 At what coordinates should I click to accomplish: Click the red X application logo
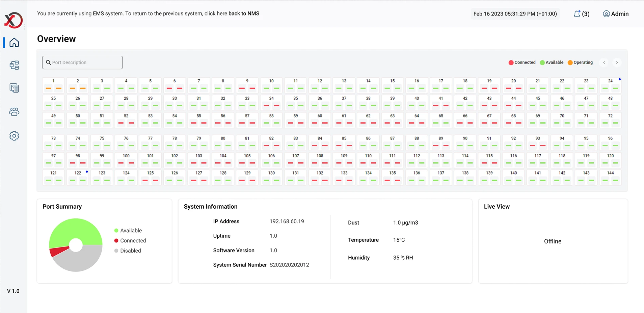click(x=14, y=20)
